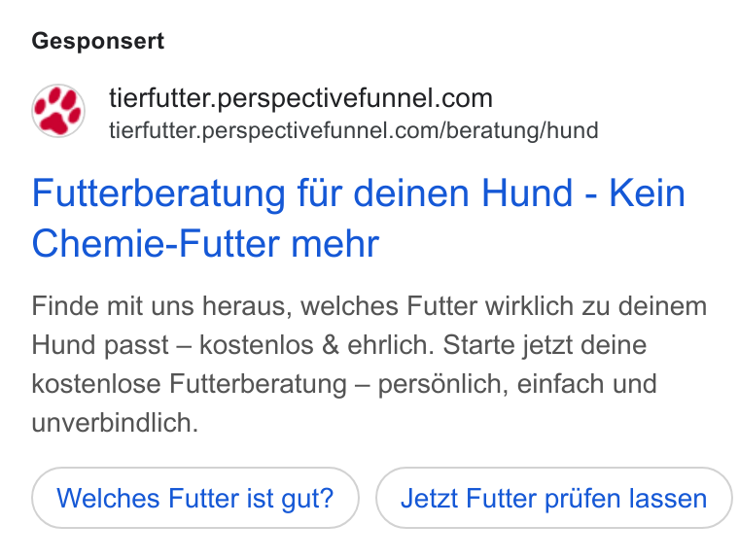This screenshot has height=560, width=739.
Task: Click "wirklich zu deinem" in the description
Action: pyautogui.click(x=596, y=306)
